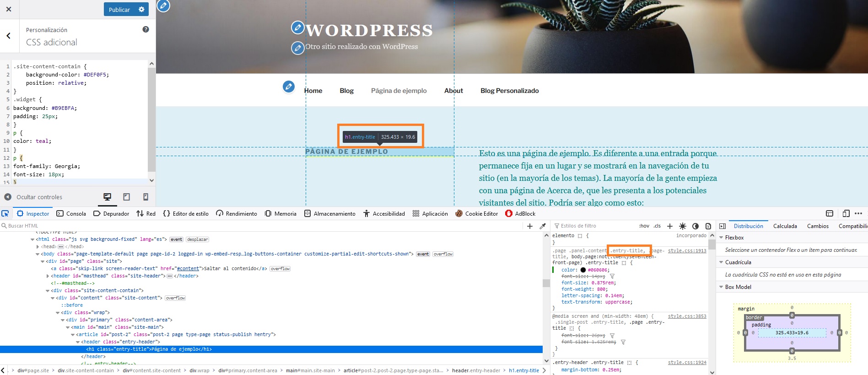Screen dimensions: 868x375
Task: Click the help question mark icon
Action: [146, 29]
